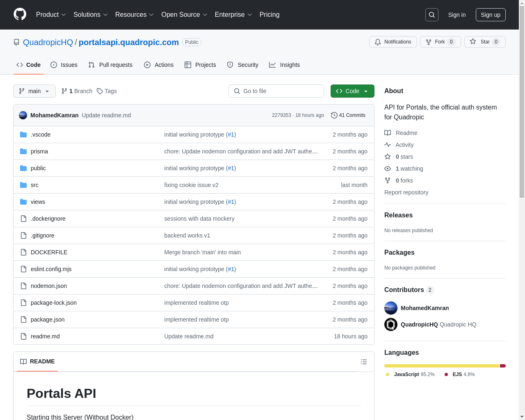Open the 41 Commits link

coord(348,115)
